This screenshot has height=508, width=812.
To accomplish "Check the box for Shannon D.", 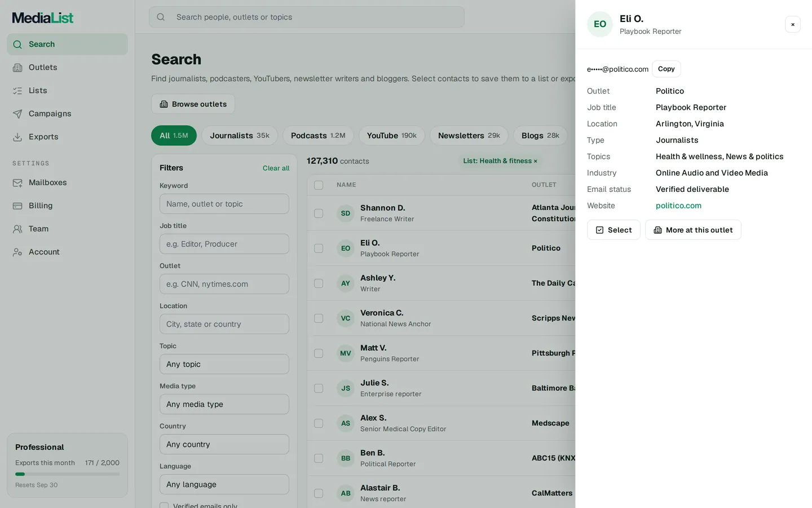I will coord(319,213).
